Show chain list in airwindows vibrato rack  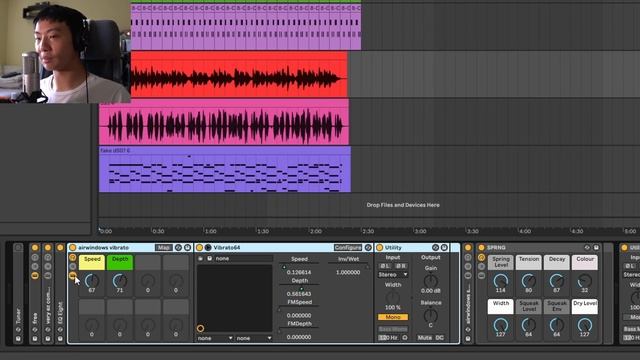coord(73,266)
